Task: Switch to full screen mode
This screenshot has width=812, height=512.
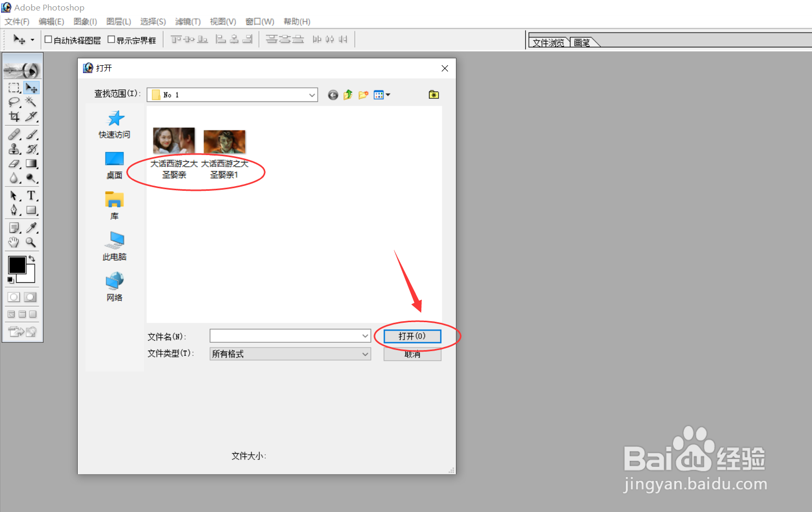Action: click(x=33, y=314)
